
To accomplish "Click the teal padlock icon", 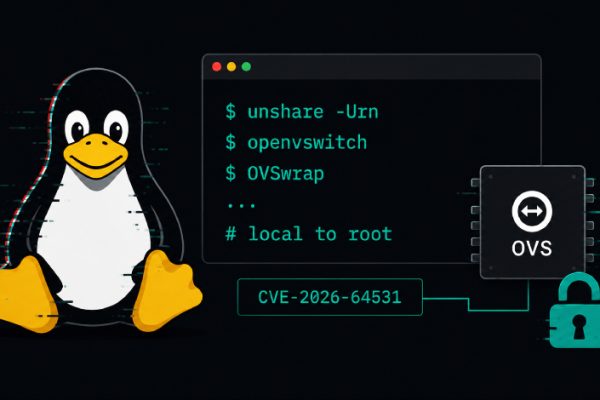I will (x=575, y=310).
